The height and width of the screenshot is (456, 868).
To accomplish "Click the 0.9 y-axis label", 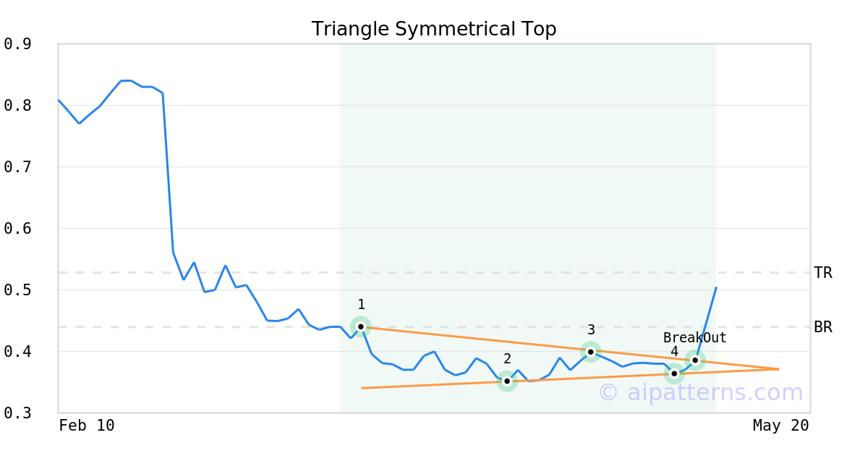I will (17, 44).
